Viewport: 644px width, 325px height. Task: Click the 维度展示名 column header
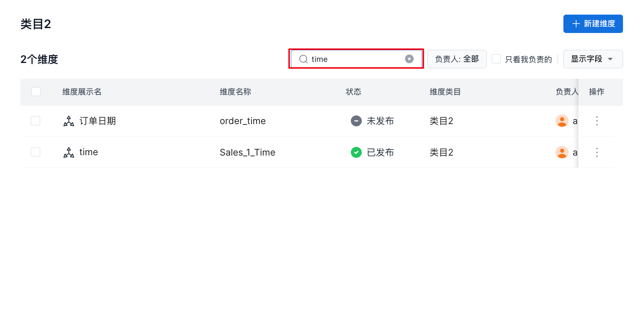[x=82, y=92]
